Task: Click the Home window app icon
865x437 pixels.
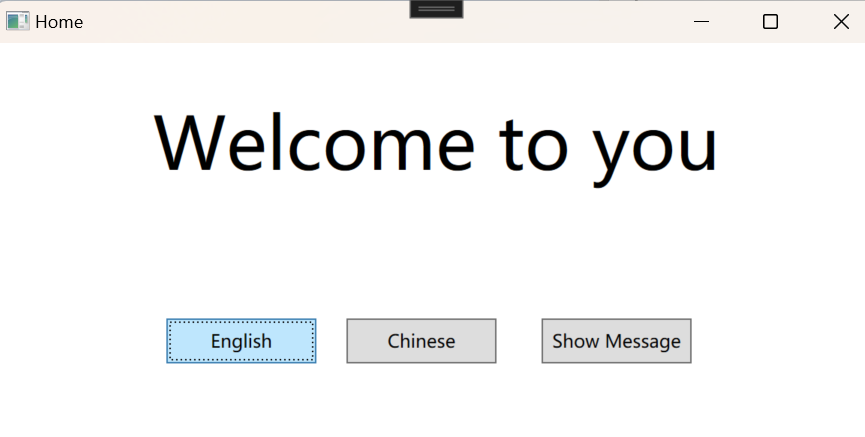Action: click(x=18, y=22)
